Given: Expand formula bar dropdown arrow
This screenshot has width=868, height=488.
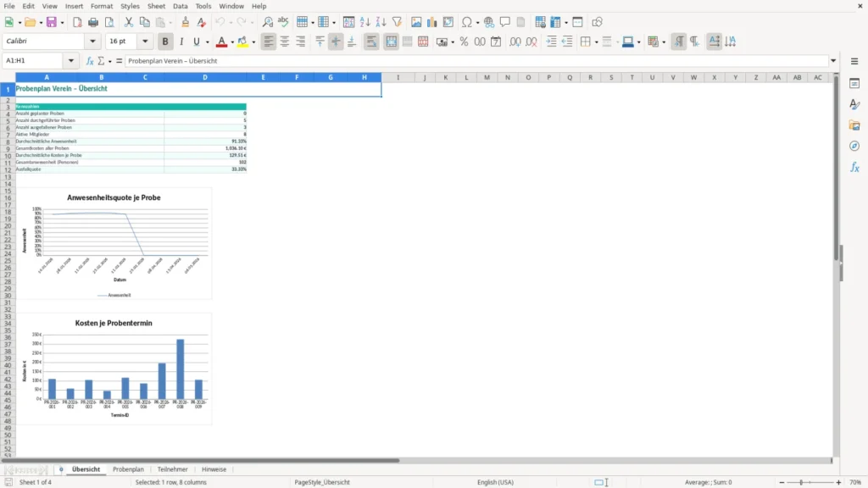Looking at the screenshot, I should click(833, 61).
